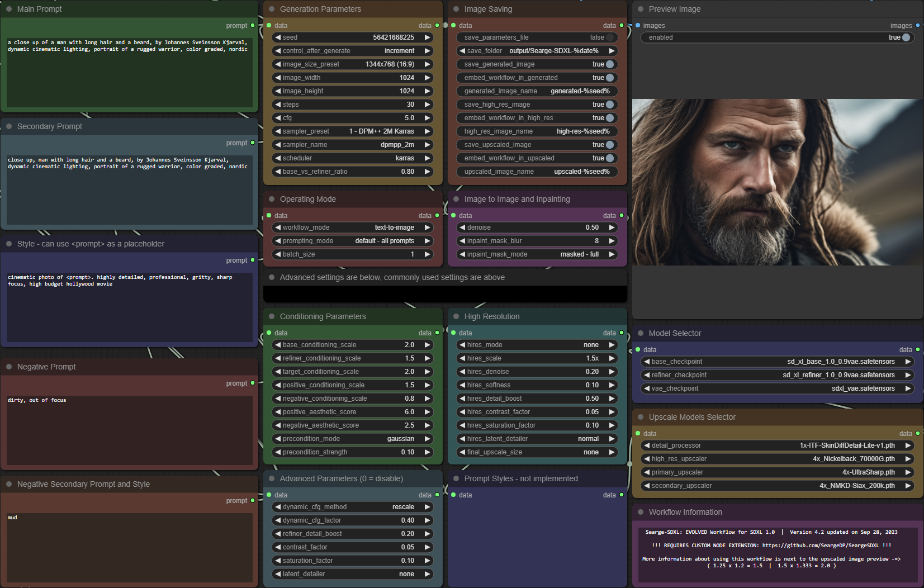The width and height of the screenshot is (924, 588).
Task: Click the Style prompt text area
Action: [x=129, y=307]
